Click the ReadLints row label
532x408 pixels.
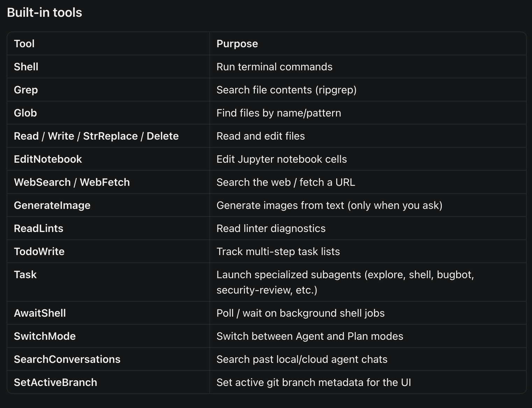pyautogui.click(x=38, y=228)
